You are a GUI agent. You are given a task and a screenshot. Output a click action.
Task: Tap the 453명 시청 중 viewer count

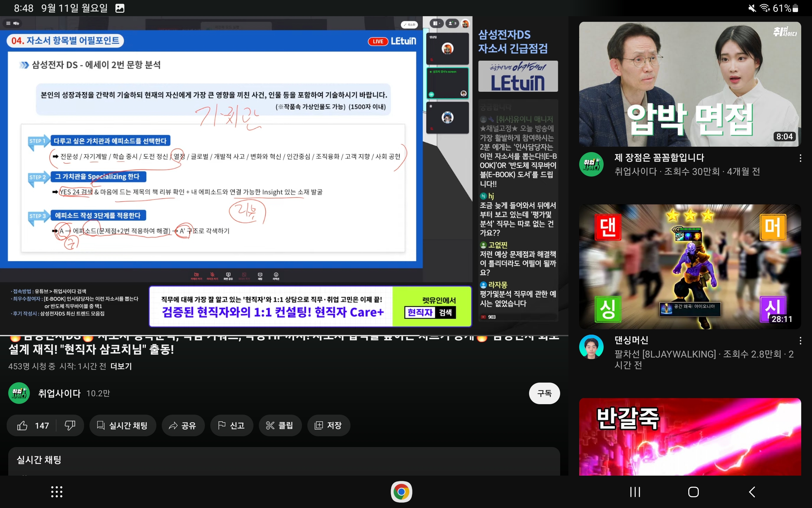point(32,366)
